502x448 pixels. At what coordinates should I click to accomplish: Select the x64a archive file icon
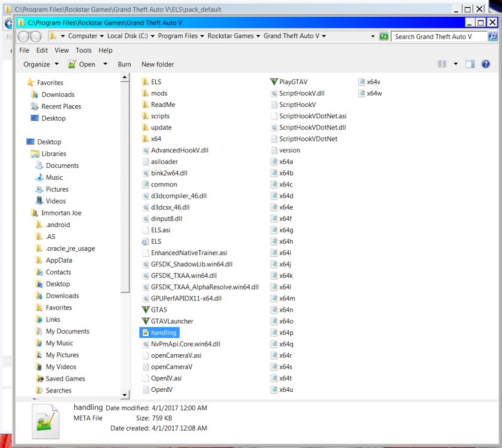coord(274,161)
